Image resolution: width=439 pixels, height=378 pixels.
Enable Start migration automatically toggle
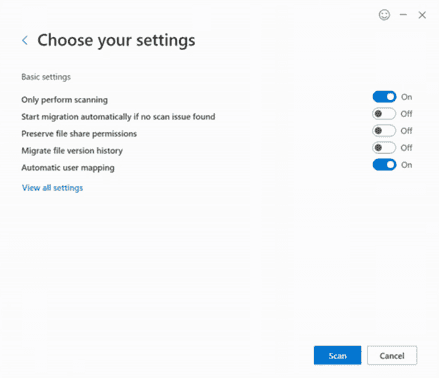pyautogui.click(x=384, y=114)
